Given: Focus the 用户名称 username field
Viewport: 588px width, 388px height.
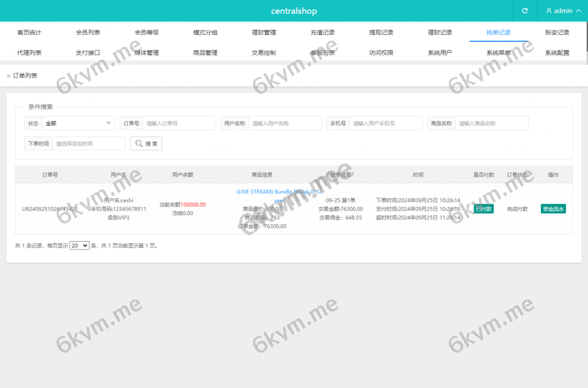Looking at the screenshot, I should (x=285, y=123).
